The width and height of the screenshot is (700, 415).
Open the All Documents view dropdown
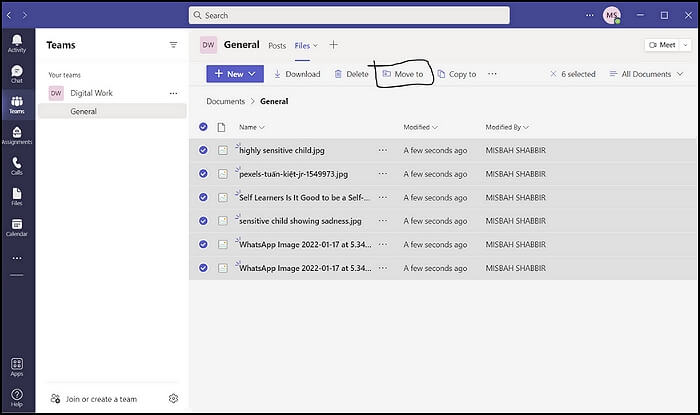tap(645, 74)
